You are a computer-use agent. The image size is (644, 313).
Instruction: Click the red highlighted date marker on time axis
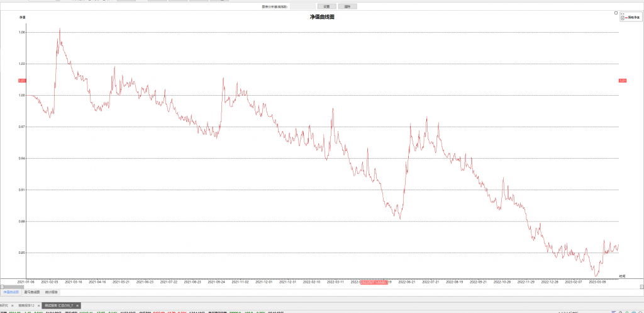tap(373, 283)
